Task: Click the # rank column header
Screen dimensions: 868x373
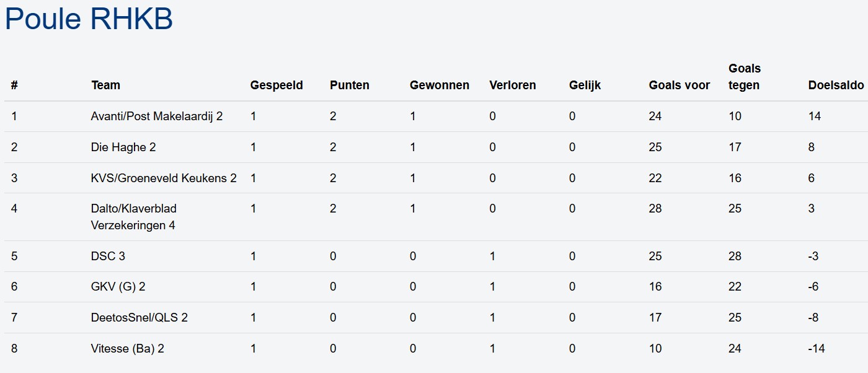Action: 14,86
